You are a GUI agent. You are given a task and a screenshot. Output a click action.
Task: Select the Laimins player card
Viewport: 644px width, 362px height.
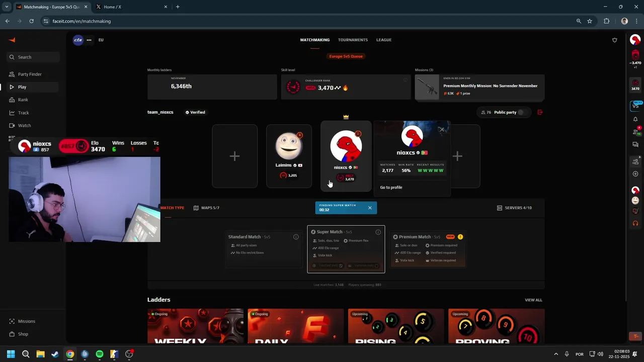pyautogui.click(x=289, y=156)
